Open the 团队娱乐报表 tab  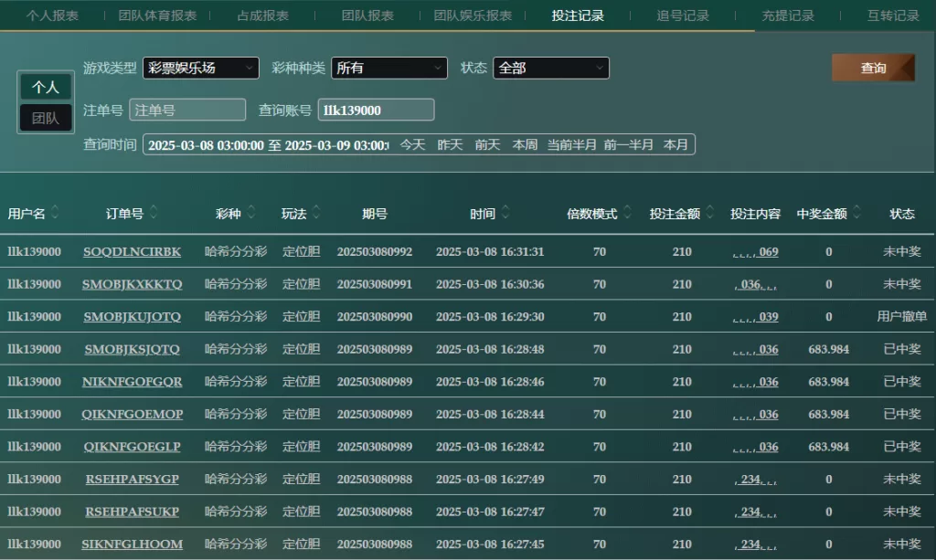[x=473, y=16]
